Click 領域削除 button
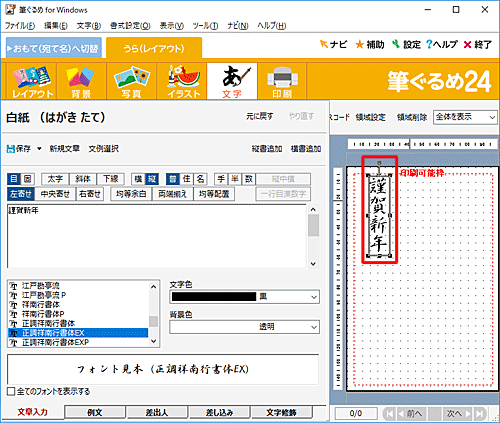The image size is (500, 423). 412,117
